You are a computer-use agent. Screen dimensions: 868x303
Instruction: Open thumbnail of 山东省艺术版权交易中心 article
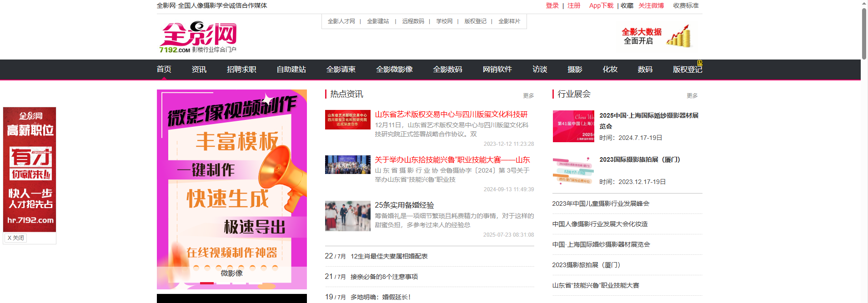pos(348,119)
